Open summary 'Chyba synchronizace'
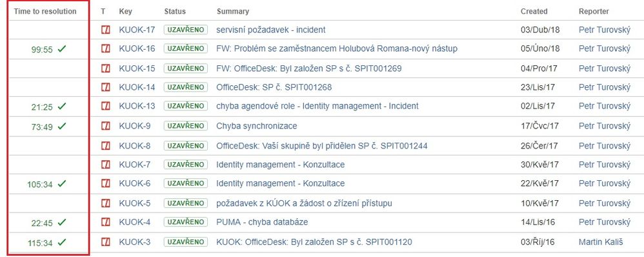644x257 pixels. (257, 126)
